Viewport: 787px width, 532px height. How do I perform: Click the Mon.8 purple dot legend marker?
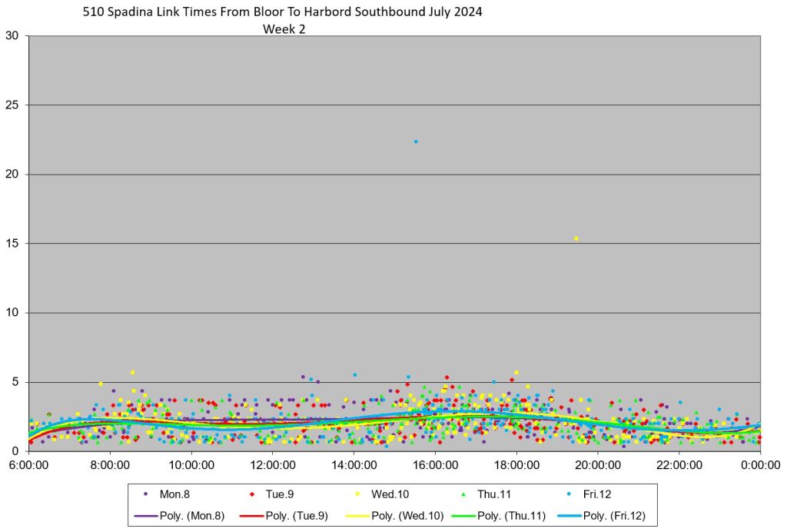tap(146, 494)
